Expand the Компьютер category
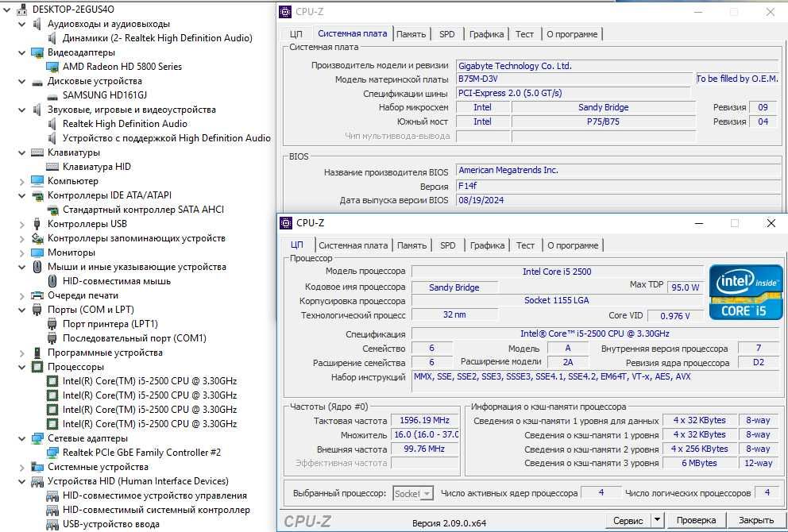This screenshot has width=788, height=532. (21, 181)
